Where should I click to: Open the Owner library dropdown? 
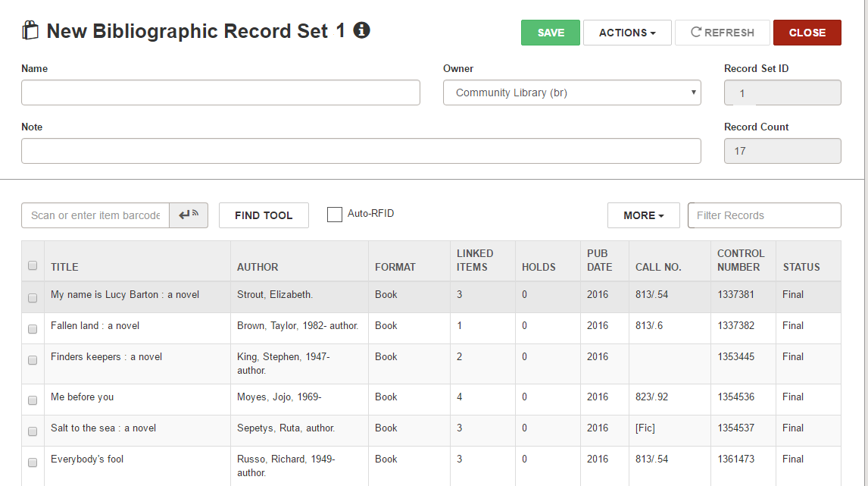point(572,92)
